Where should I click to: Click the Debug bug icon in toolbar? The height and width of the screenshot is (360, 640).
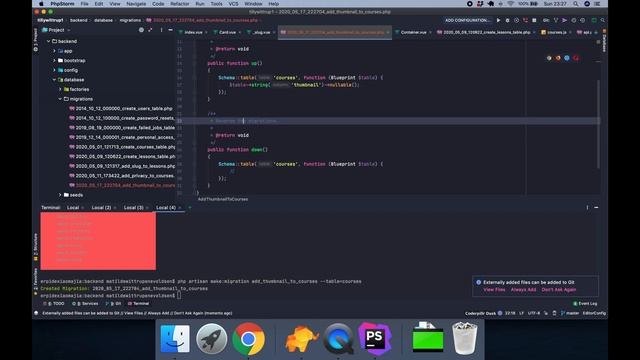(x=507, y=20)
